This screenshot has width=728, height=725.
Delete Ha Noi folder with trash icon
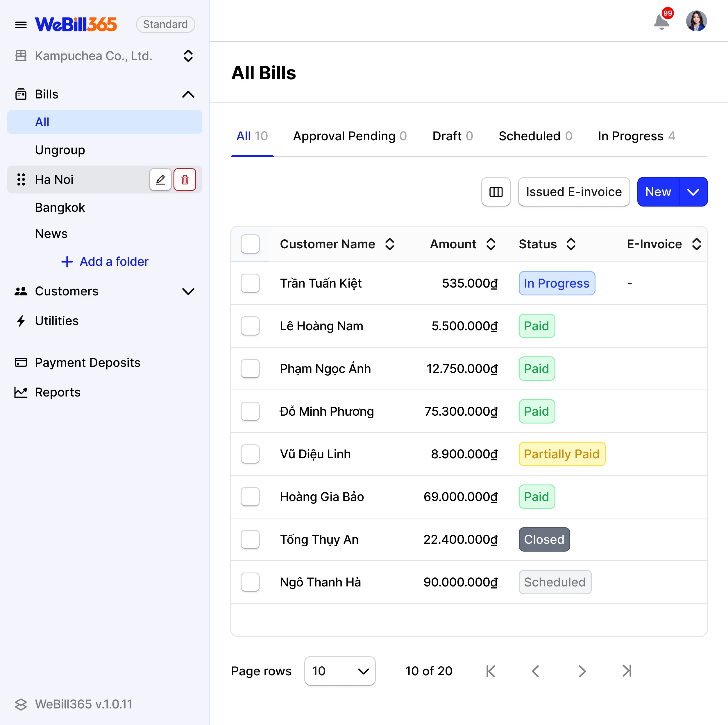[x=185, y=180]
